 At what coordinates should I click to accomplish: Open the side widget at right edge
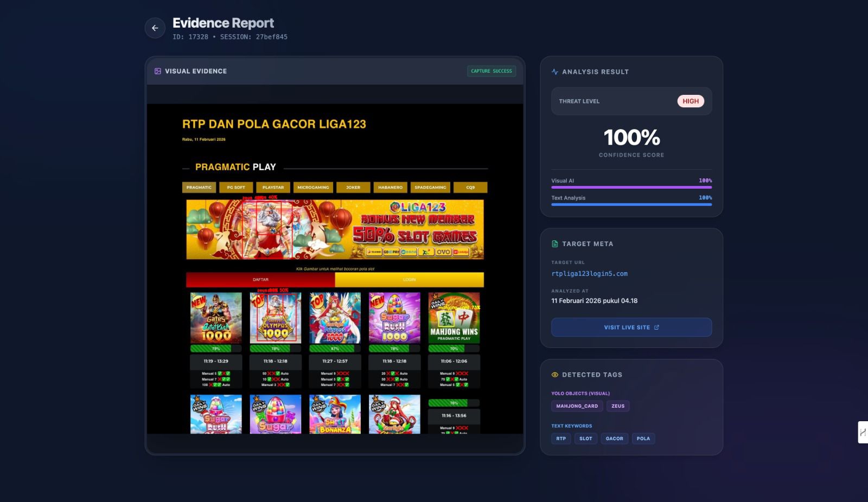pos(862,432)
